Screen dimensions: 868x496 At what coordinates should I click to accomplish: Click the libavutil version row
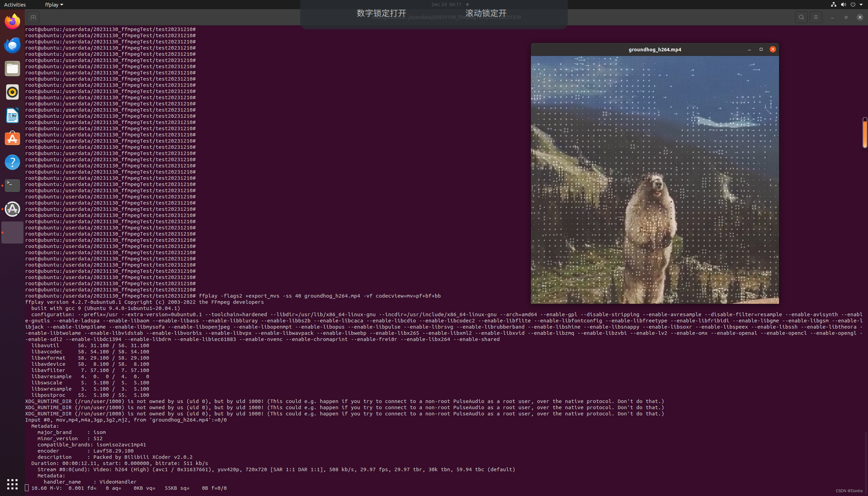pos(90,345)
